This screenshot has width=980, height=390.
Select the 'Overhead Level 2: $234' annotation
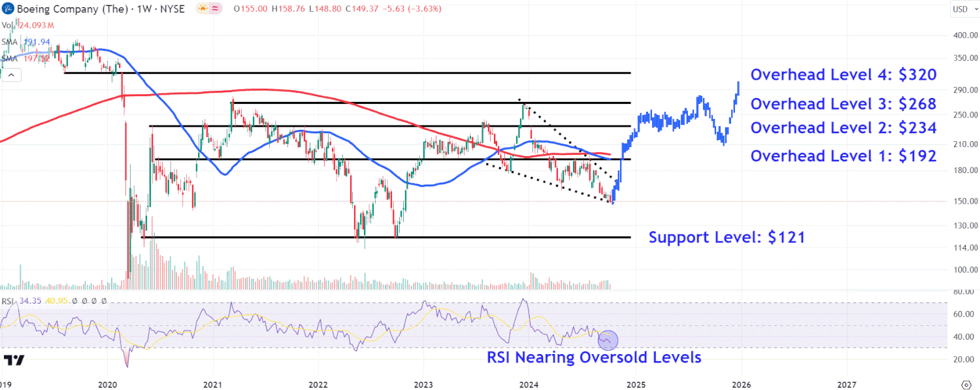coord(843,127)
